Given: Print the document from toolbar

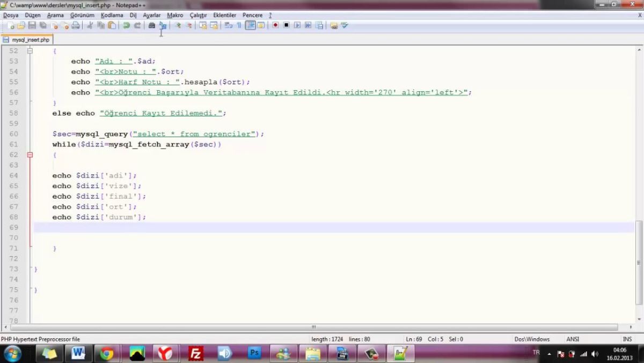Looking at the screenshot, I should tap(75, 25).
